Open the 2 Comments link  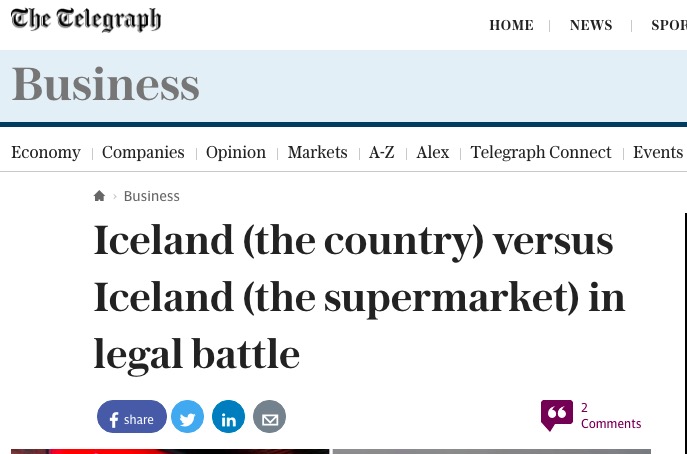(x=611, y=416)
